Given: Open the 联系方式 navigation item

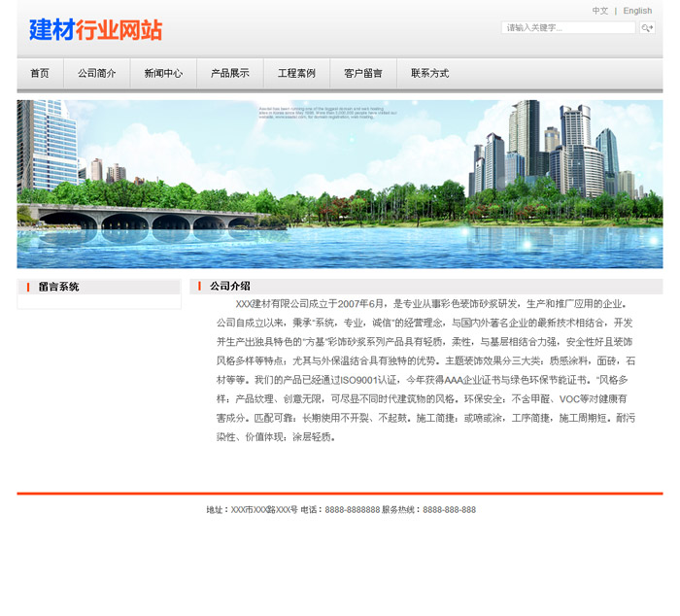Looking at the screenshot, I should [429, 73].
